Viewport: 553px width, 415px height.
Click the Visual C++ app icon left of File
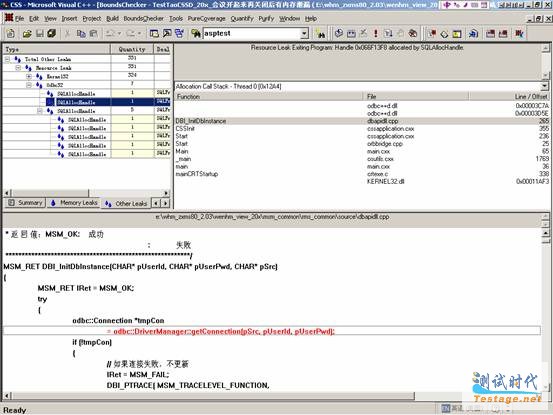[x=9, y=18]
